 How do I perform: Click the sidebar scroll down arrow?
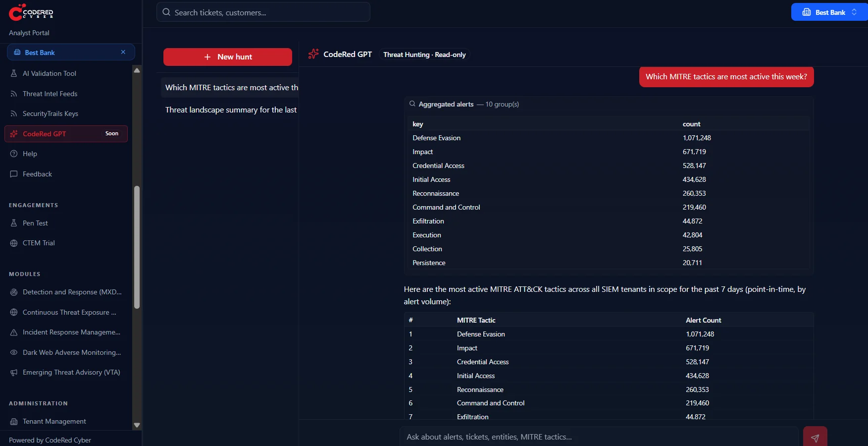pos(137,425)
